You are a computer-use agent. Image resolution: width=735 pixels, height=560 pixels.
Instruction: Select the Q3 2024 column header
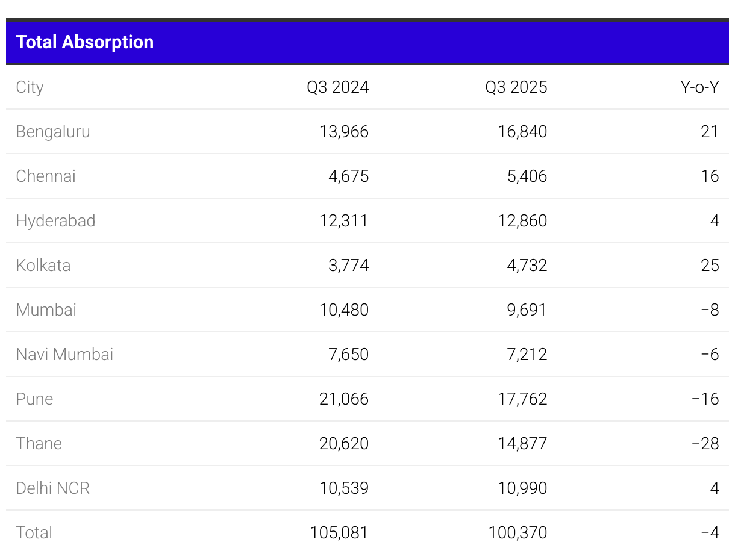[x=337, y=87]
